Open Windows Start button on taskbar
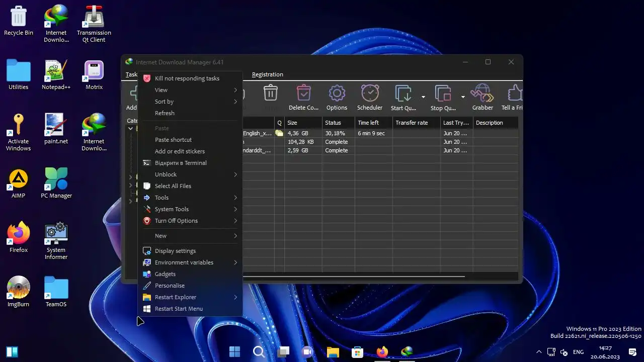The width and height of the screenshot is (644, 362). [x=234, y=351]
